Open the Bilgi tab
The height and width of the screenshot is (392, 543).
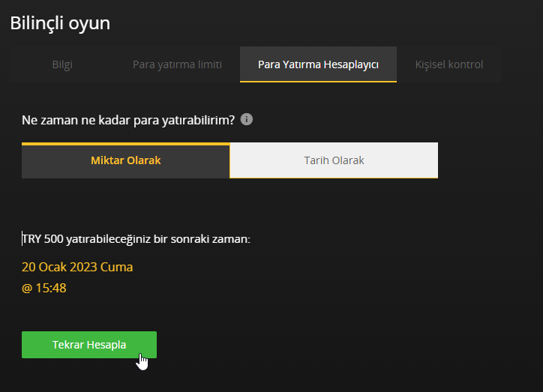(x=62, y=64)
